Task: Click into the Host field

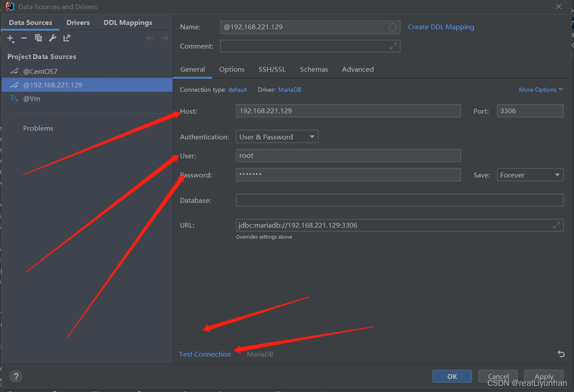Action: click(x=348, y=111)
